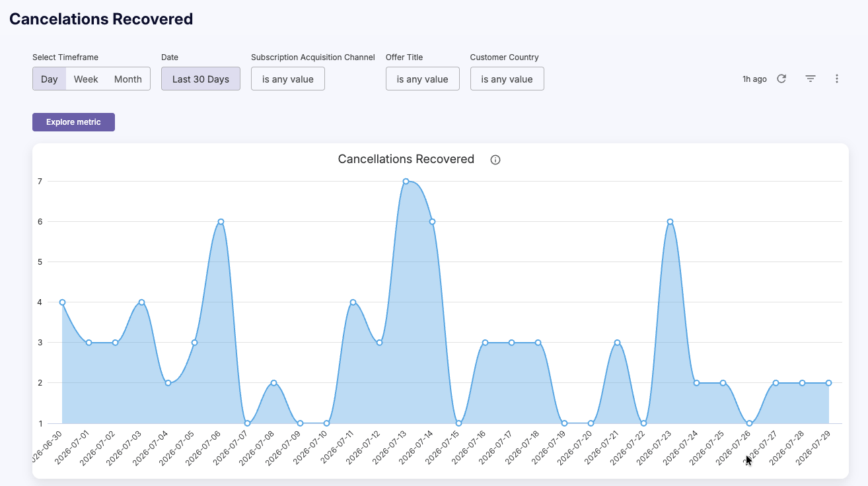Click the data point for 2026-07-06
The height and width of the screenshot is (486, 868).
click(x=221, y=222)
